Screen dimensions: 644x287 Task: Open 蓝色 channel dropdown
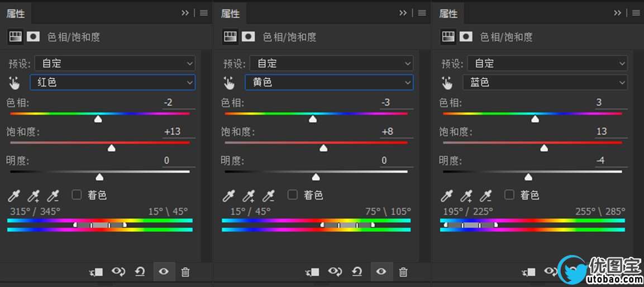[x=545, y=83]
